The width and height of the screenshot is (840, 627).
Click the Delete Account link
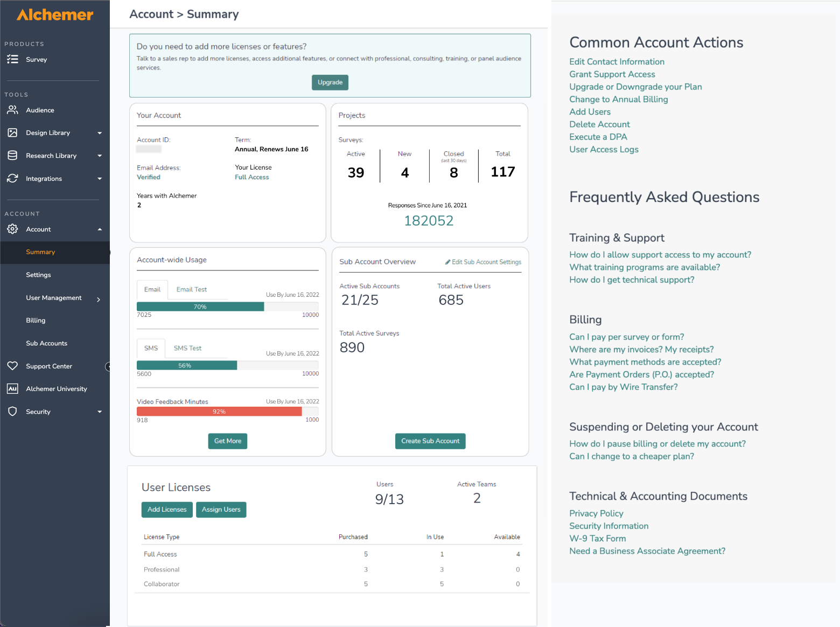600,124
